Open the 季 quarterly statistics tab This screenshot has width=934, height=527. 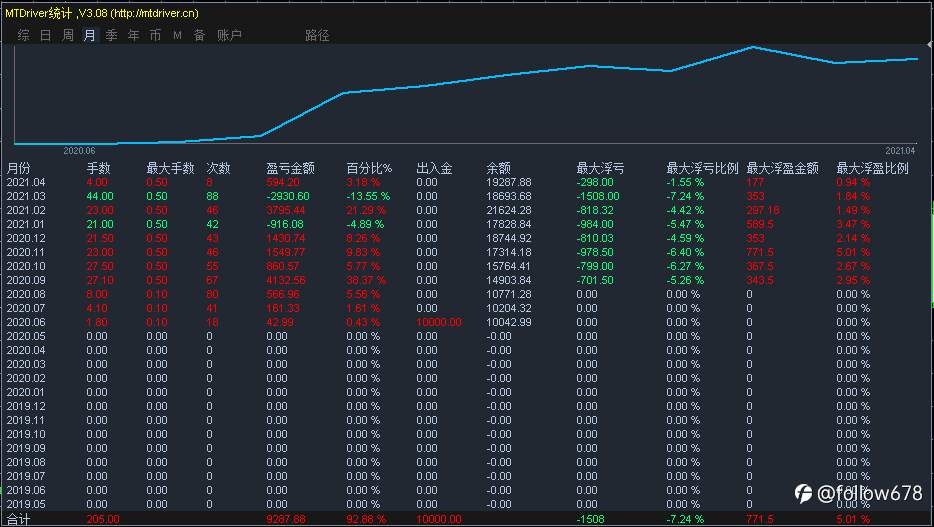click(x=111, y=35)
